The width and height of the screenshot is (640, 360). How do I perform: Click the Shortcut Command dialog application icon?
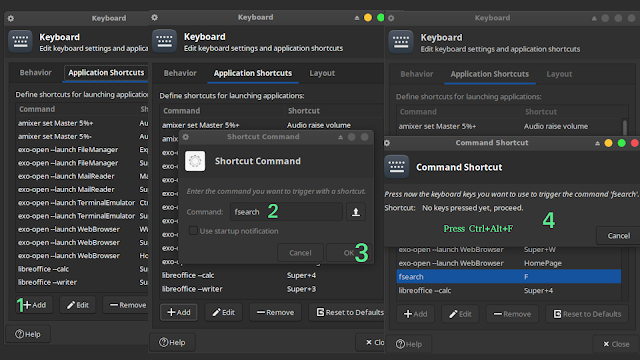tap(195, 161)
